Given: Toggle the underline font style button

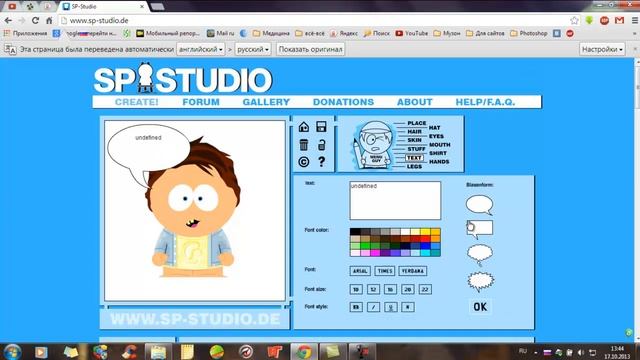Looking at the screenshot, I should point(391,307).
